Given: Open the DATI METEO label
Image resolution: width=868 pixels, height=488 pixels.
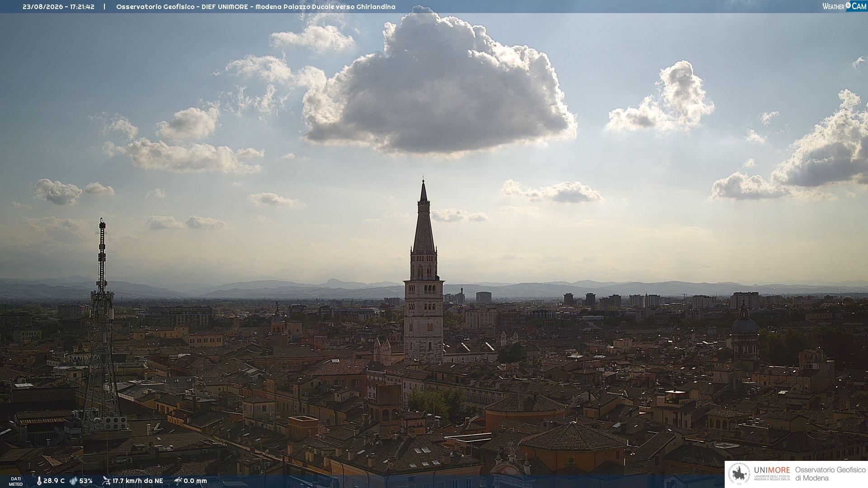Looking at the screenshot, I should [x=16, y=482].
